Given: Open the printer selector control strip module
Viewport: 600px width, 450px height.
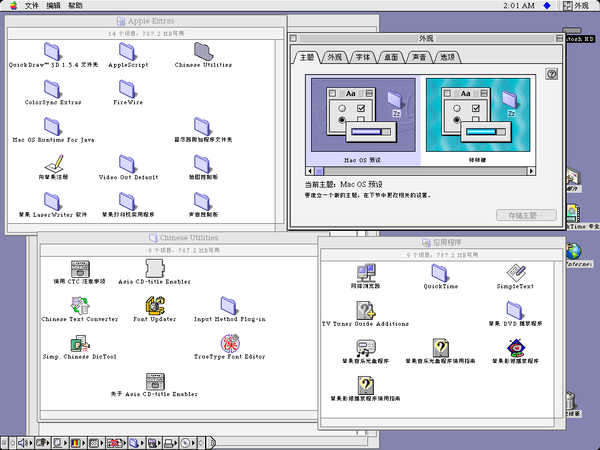Looking at the screenshot, I should click(x=170, y=443).
